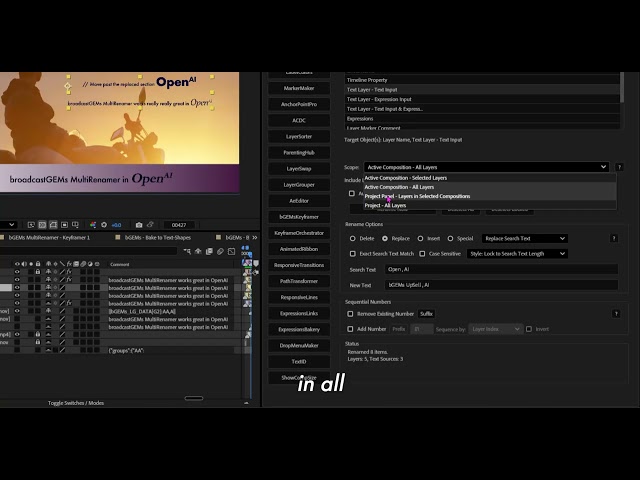Enable the motion blur timeline icon
Viewport: 640px width, 480px height.
(x=220, y=251)
